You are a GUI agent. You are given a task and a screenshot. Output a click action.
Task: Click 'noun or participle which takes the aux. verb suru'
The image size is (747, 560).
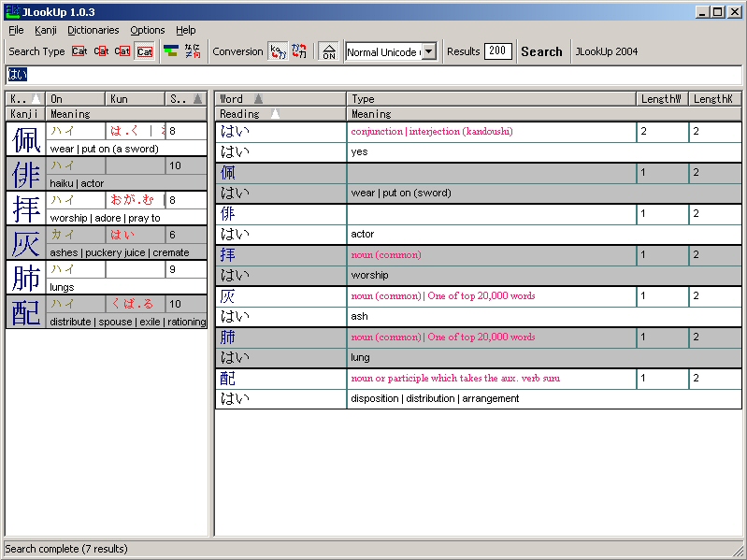(455, 378)
